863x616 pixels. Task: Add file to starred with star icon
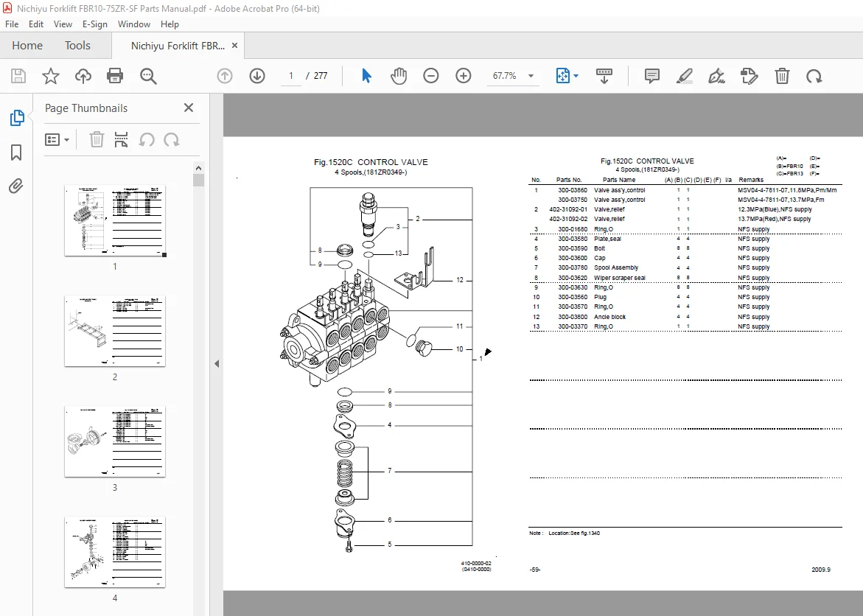tap(51, 76)
